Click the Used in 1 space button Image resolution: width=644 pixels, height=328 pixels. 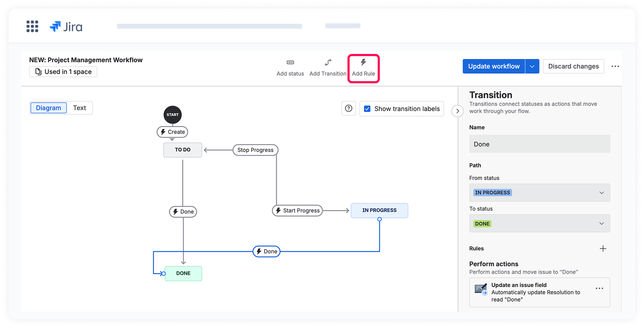(x=63, y=72)
